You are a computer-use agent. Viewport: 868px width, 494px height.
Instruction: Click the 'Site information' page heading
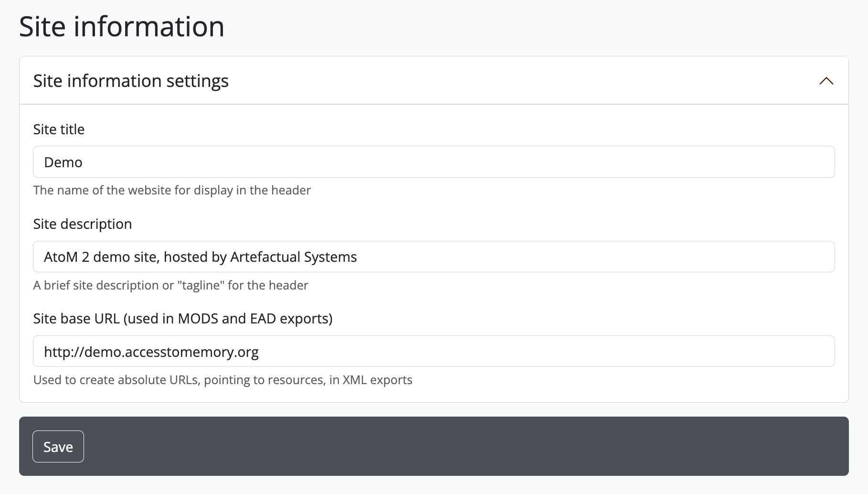[122, 26]
